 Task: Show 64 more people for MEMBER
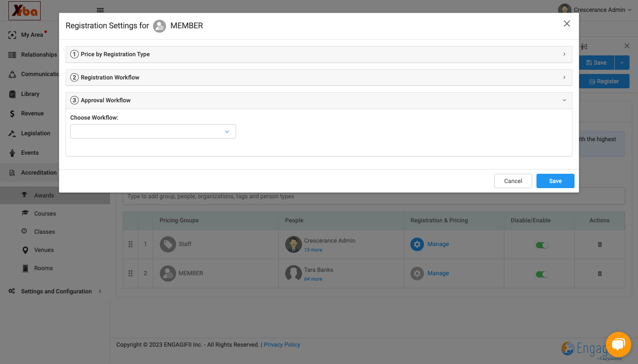click(x=313, y=279)
